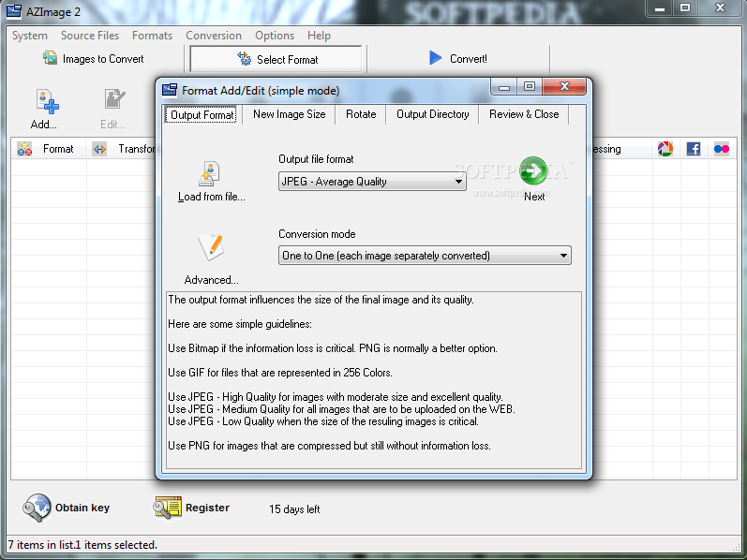Click the Images to Convert icon

(50, 58)
